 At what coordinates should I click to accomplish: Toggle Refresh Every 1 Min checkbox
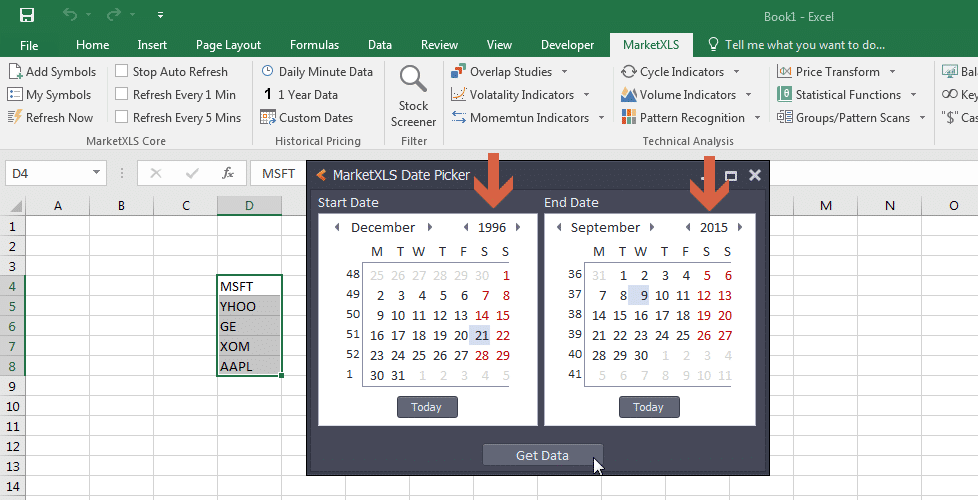(121, 95)
